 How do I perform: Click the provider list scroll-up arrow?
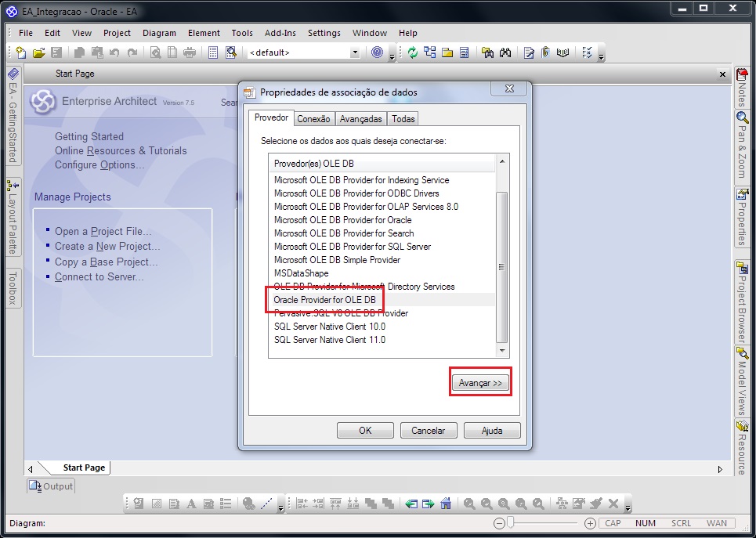[502, 161]
